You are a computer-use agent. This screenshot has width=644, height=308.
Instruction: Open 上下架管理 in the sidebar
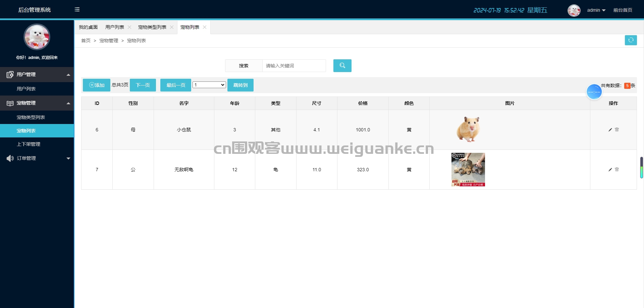(37, 144)
